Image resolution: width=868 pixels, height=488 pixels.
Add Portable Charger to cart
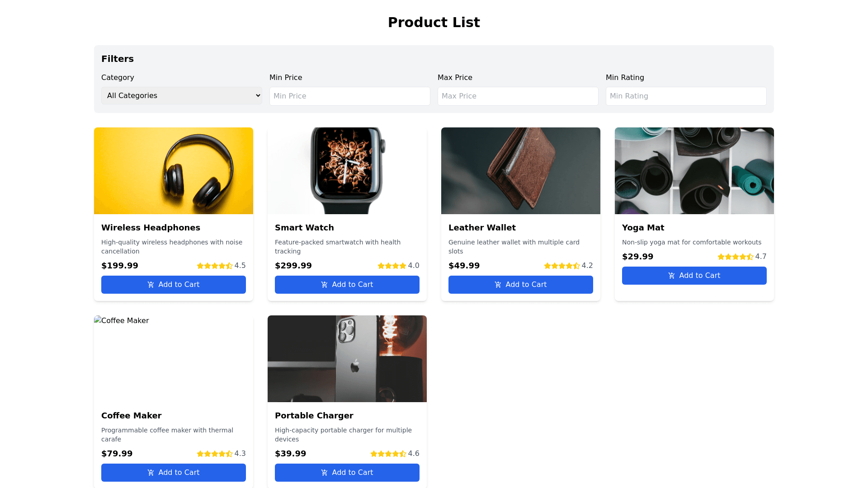pyautogui.click(x=347, y=473)
